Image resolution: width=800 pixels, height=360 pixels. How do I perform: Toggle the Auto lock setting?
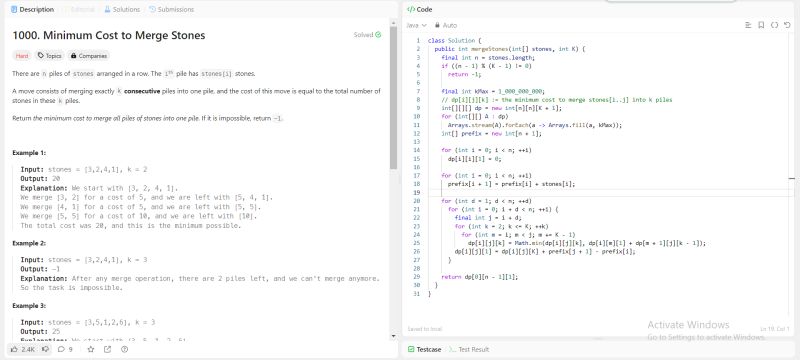[446, 25]
